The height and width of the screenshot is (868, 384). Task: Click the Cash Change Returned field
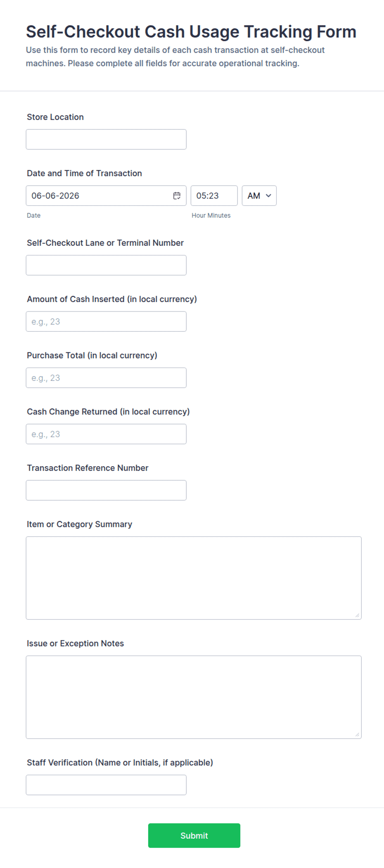coord(106,434)
